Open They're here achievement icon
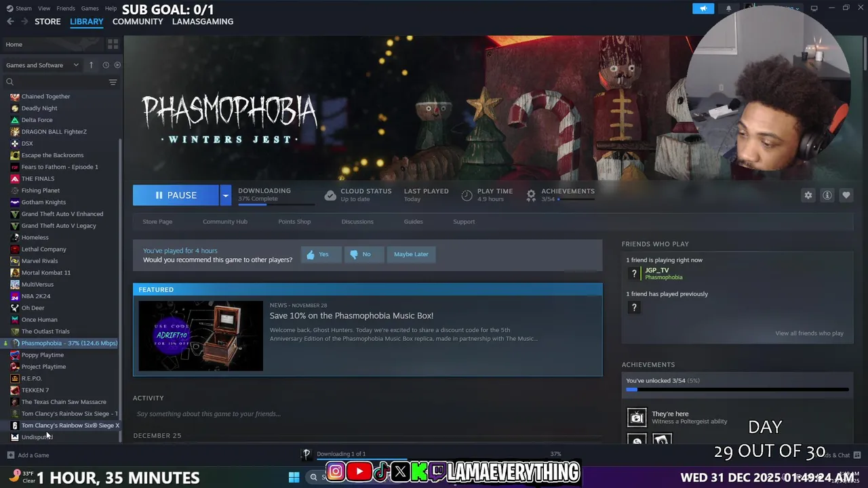 pyautogui.click(x=637, y=417)
